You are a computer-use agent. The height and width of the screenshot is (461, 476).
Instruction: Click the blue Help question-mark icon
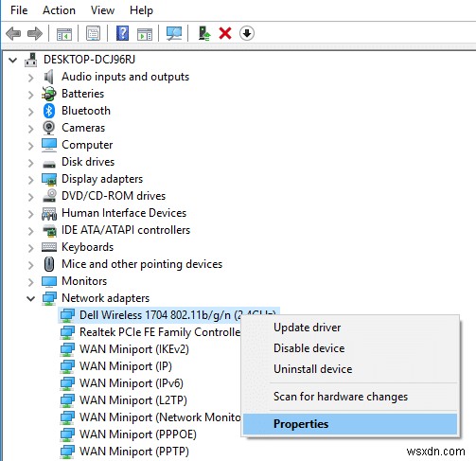pyautogui.click(x=122, y=33)
